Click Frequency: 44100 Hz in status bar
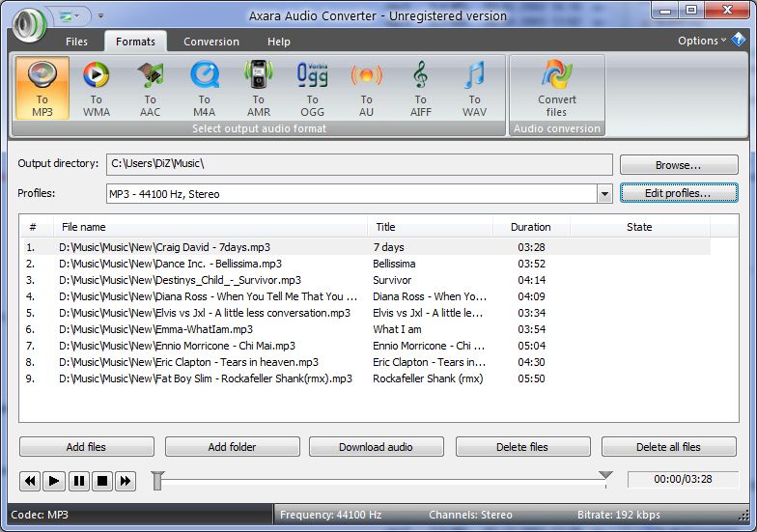Viewport: 757px width, 532px height. pyautogui.click(x=330, y=515)
